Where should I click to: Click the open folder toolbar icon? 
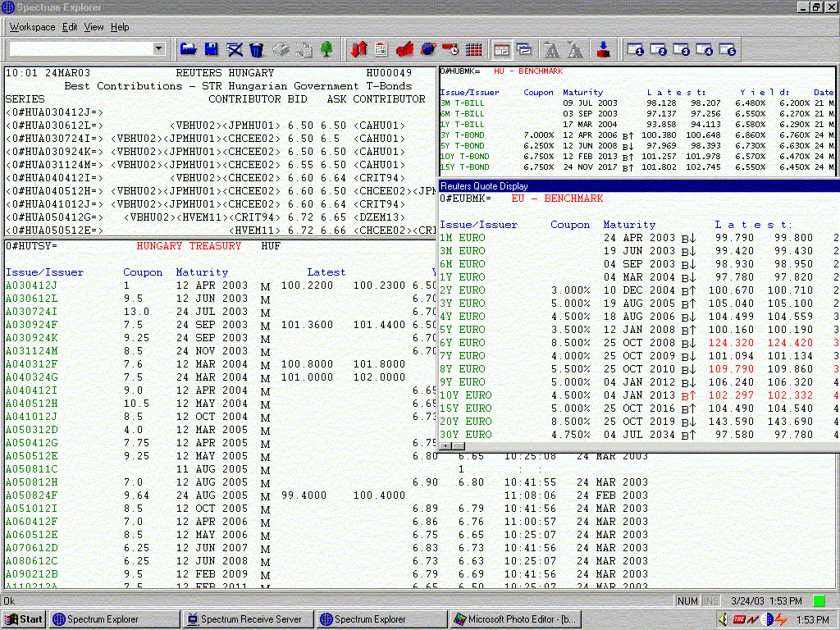pos(188,49)
